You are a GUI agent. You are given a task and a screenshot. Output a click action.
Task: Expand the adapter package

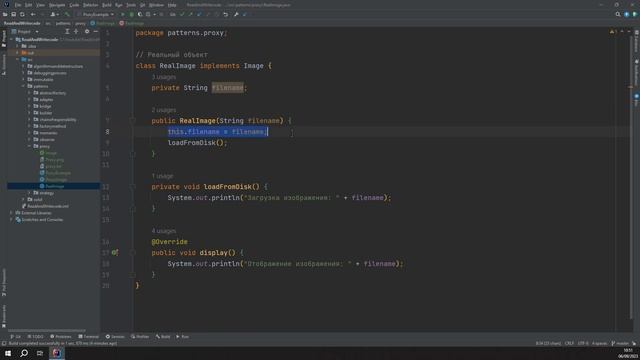(x=29, y=99)
